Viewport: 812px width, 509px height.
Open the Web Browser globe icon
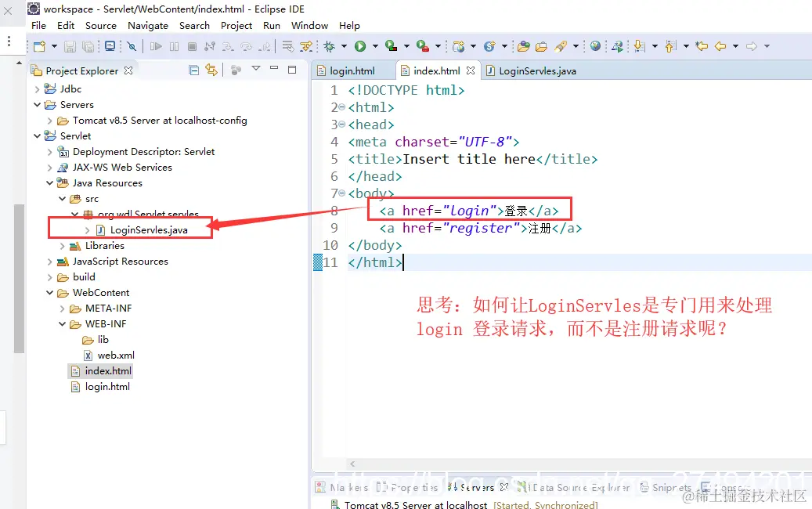click(x=596, y=46)
